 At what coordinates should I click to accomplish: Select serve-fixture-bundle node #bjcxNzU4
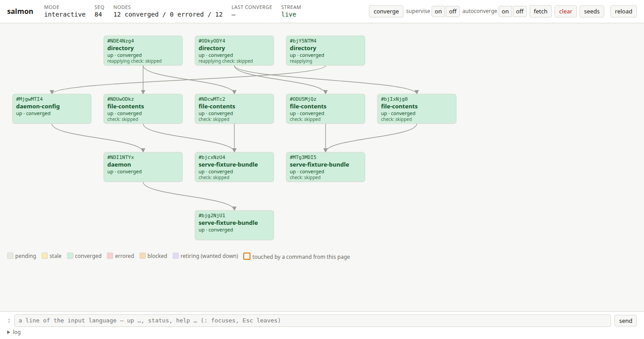[234, 167]
